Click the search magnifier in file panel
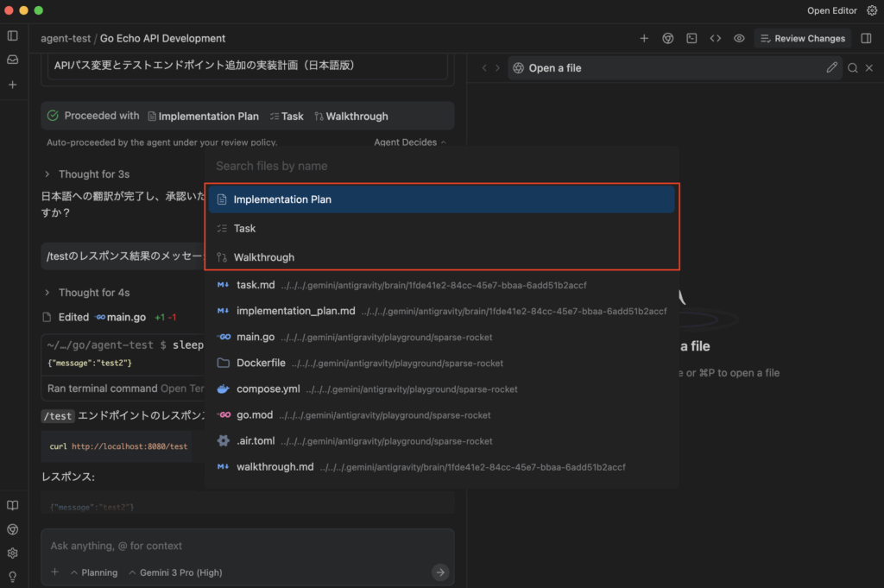The height and width of the screenshot is (588, 884). [x=852, y=68]
